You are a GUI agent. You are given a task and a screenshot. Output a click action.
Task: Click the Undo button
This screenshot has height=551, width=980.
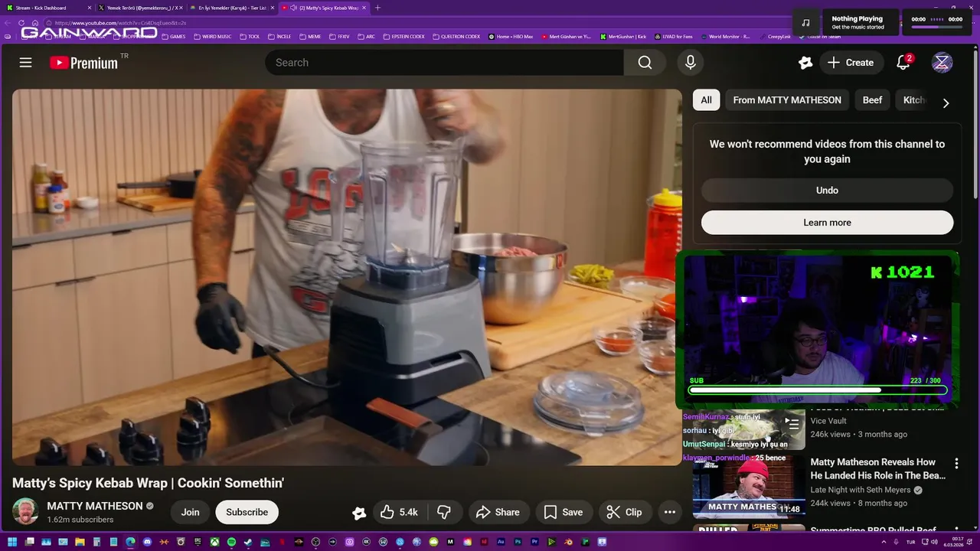(827, 191)
